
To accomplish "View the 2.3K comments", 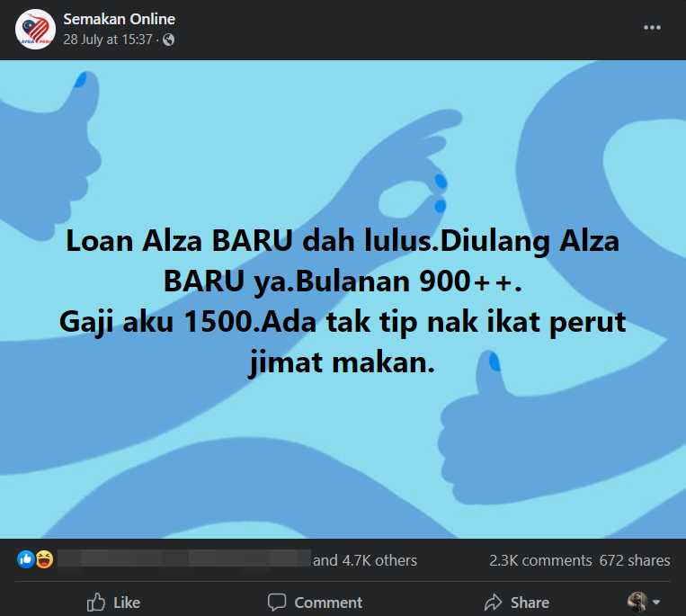I will click(x=540, y=560).
